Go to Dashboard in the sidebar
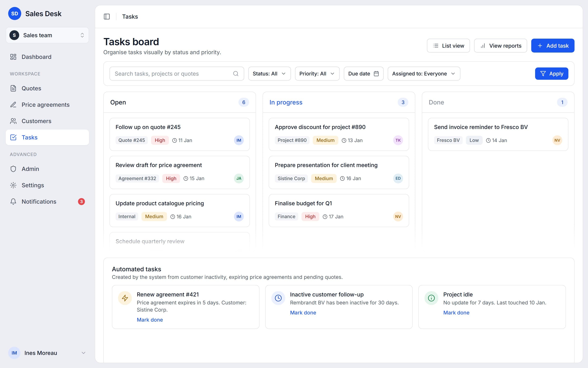This screenshot has height=368, width=588. click(47, 57)
